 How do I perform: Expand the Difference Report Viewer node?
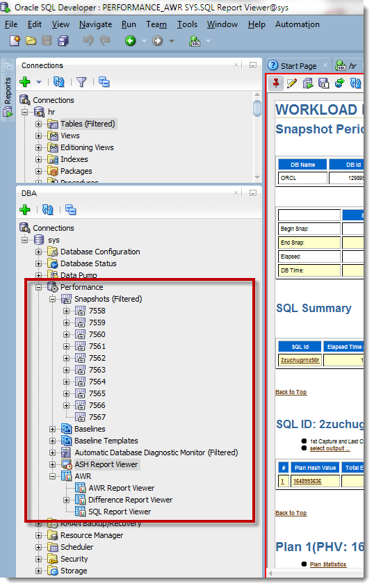tap(67, 500)
